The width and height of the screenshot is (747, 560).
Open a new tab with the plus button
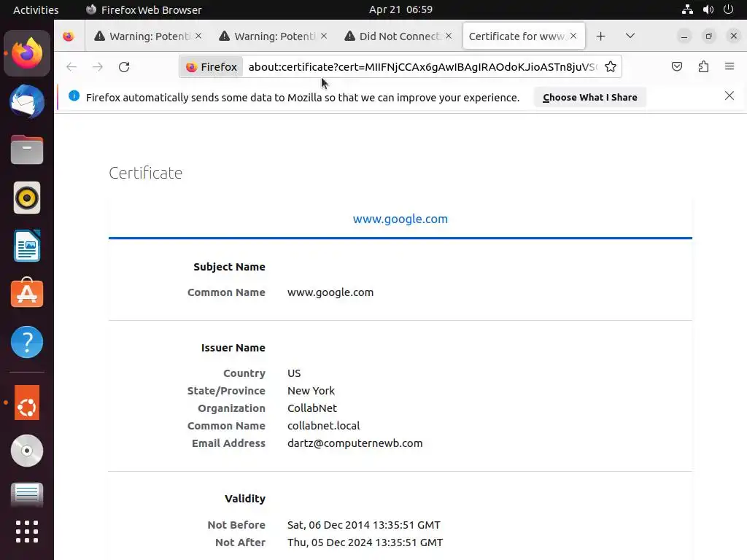click(601, 36)
